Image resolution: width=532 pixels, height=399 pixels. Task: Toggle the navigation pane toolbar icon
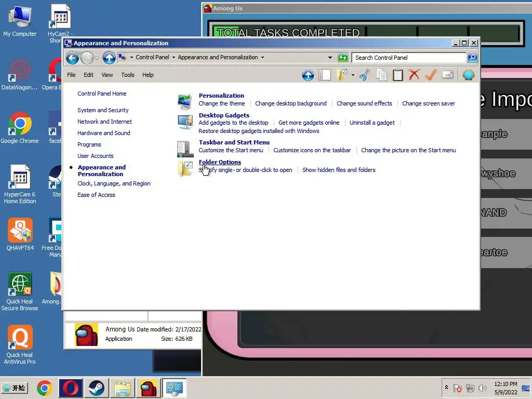pyautogui.click(x=325, y=75)
